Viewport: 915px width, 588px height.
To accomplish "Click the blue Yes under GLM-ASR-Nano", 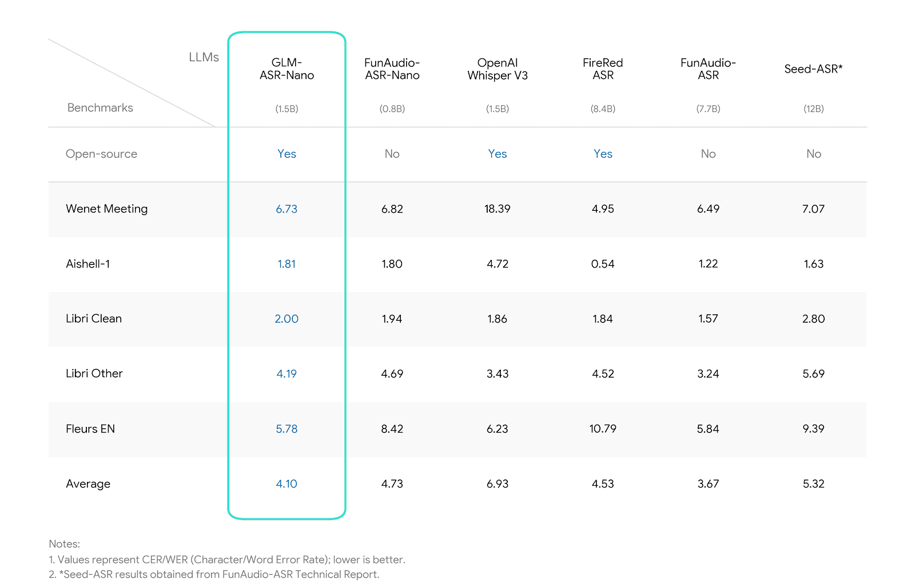I will pyautogui.click(x=287, y=154).
